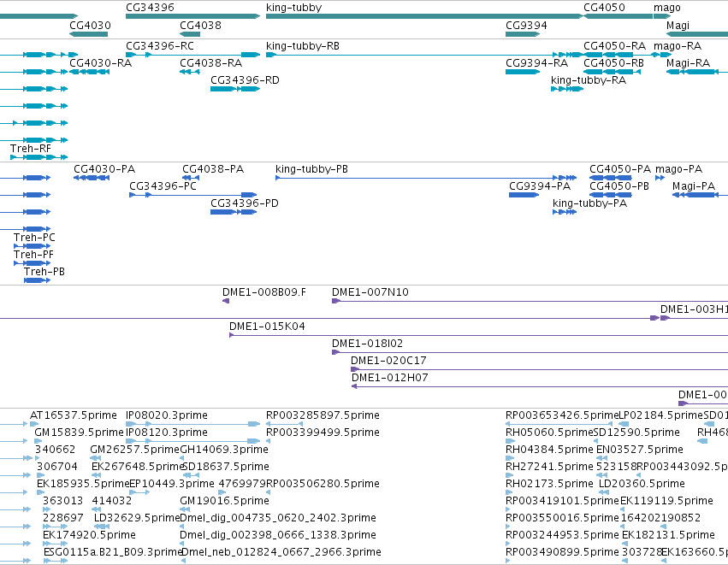728x565 pixels.
Task: Select the Dmel_neb_012824_0667_2966.3prime label
Action: click(281, 552)
